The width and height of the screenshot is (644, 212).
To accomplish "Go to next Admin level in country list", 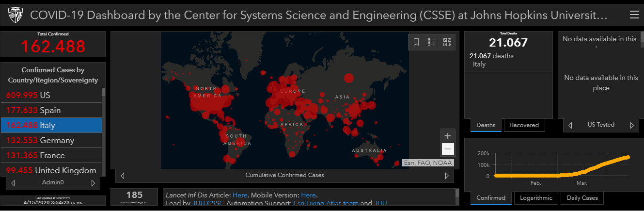I will 93,183.
